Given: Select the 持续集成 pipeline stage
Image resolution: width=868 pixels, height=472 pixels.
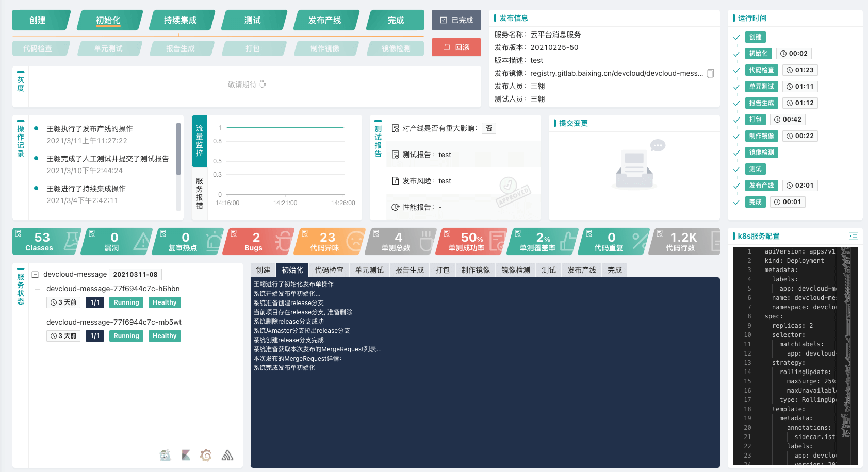Looking at the screenshot, I should point(182,20).
